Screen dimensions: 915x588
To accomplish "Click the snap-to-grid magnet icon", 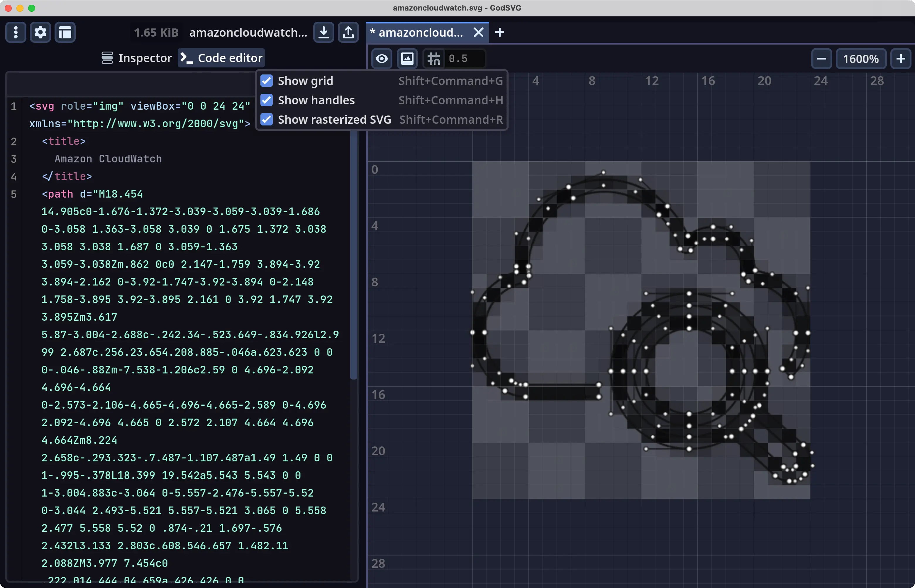I will click(433, 58).
